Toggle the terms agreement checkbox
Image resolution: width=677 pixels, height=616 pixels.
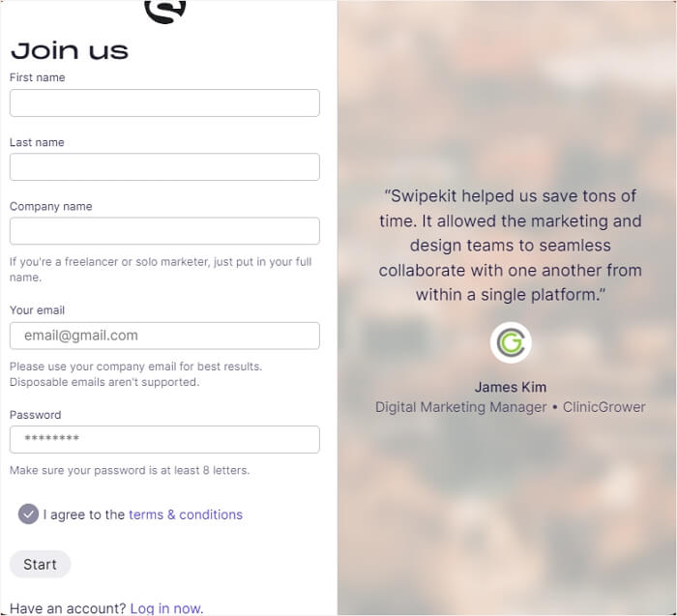pyautogui.click(x=28, y=514)
